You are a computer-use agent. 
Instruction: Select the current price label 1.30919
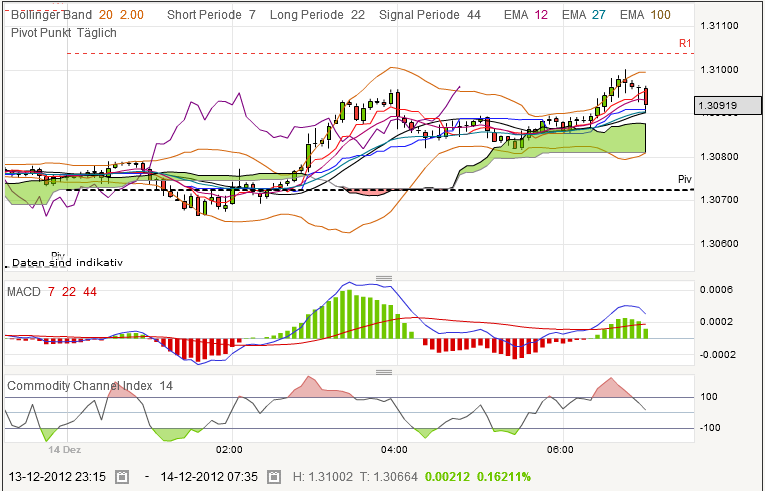(x=727, y=105)
